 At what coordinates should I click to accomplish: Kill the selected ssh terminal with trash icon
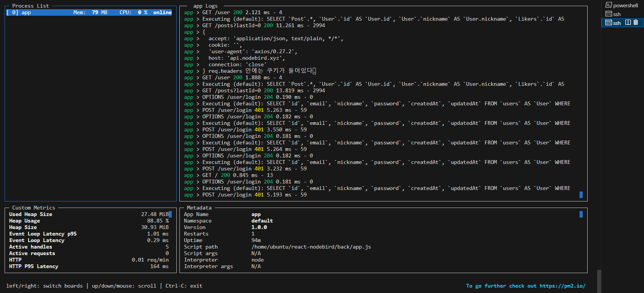[x=636, y=23]
